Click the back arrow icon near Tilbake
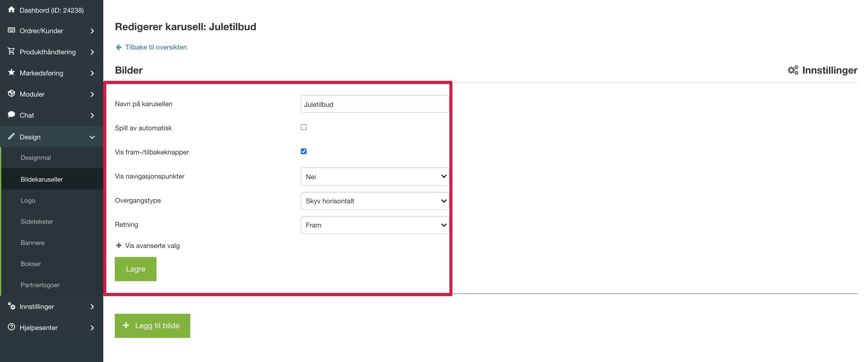 [119, 47]
